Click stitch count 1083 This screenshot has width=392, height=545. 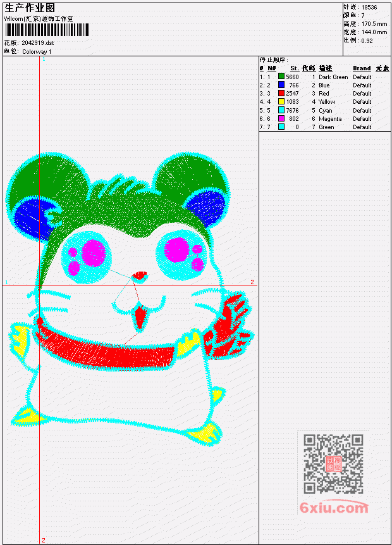coord(292,102)
